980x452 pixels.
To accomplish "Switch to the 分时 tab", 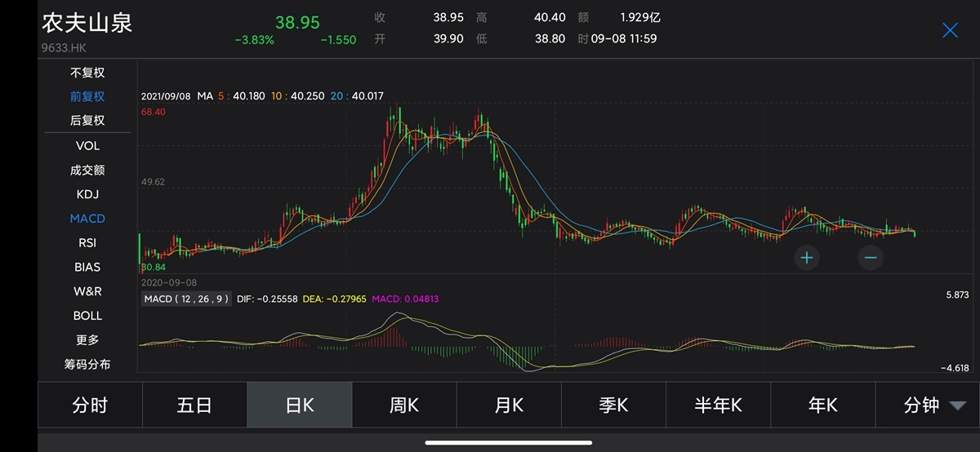I will tap(90, 405).
